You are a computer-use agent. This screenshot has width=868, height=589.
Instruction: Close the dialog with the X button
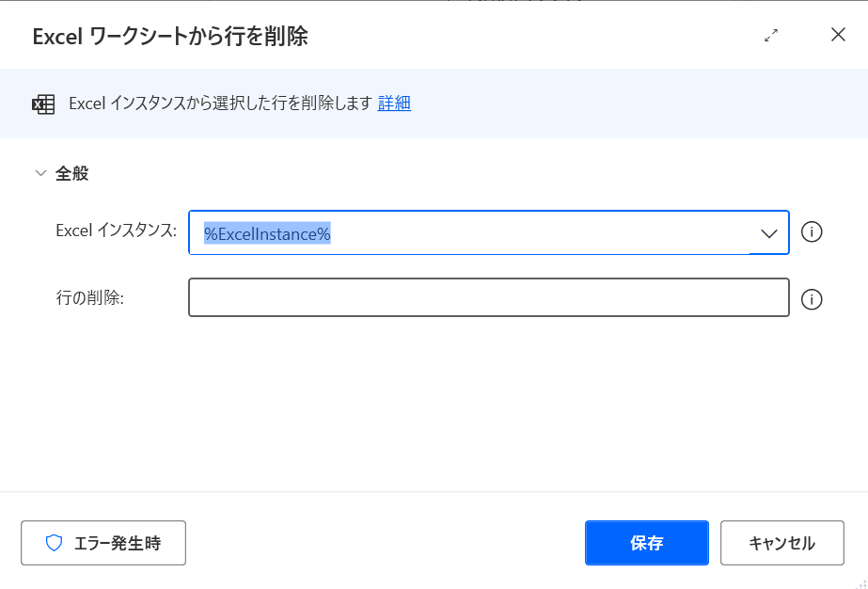[838, 36]
